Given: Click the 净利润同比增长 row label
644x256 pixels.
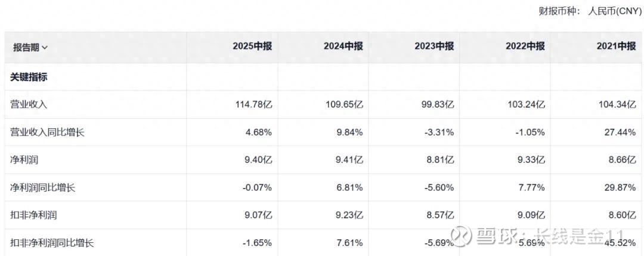Looking at the screenshot, I should 43,187.
